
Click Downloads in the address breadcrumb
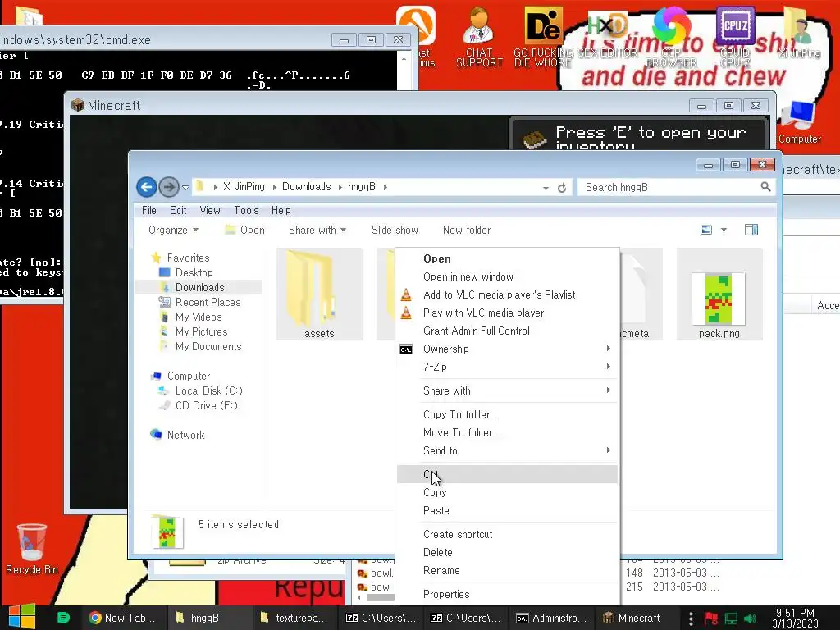tap(307, 187)
